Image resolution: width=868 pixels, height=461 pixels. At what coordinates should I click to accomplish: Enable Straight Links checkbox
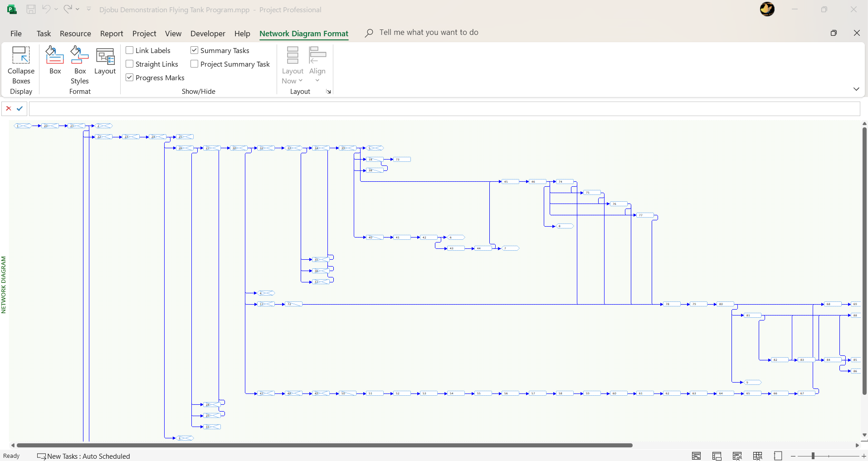click(130, 64)
